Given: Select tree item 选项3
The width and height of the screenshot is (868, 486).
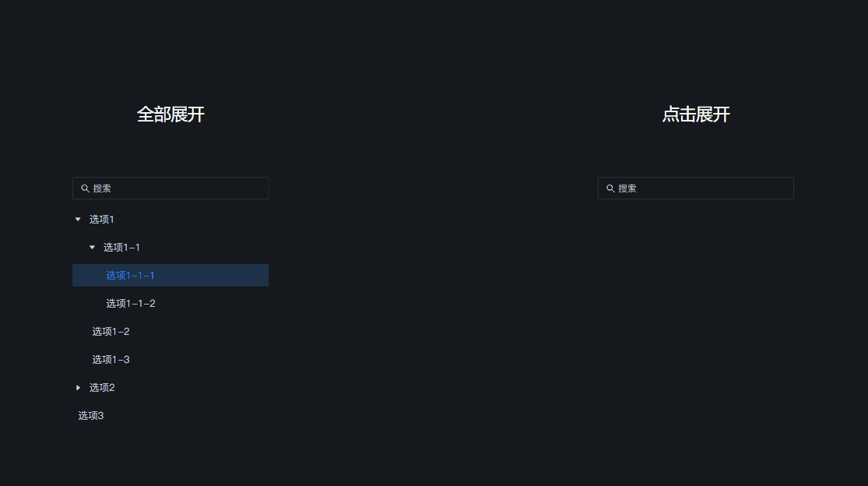Looking at the screenshot, I should point(90,415).
